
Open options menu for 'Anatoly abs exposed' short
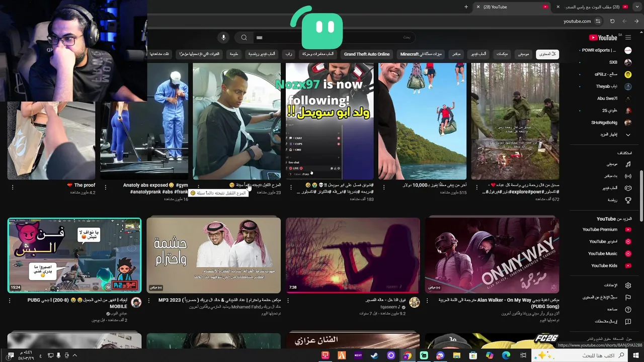coord(105,187)
